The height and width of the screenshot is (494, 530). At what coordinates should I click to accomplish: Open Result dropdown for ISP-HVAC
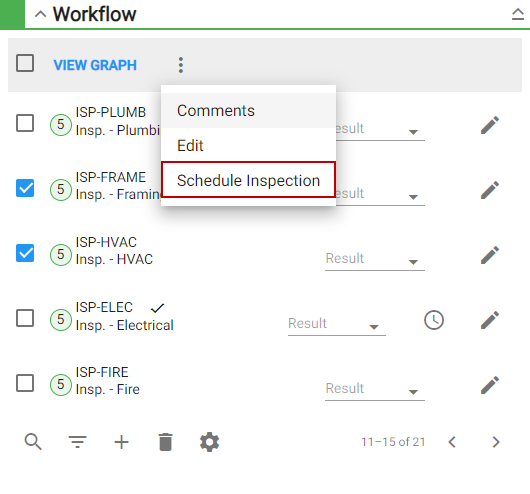375,260
